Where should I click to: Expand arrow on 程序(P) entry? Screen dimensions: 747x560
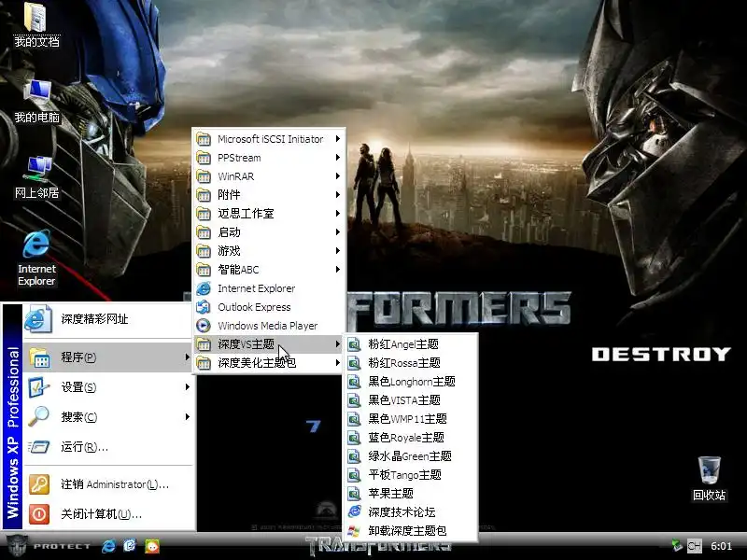point(188,357)
